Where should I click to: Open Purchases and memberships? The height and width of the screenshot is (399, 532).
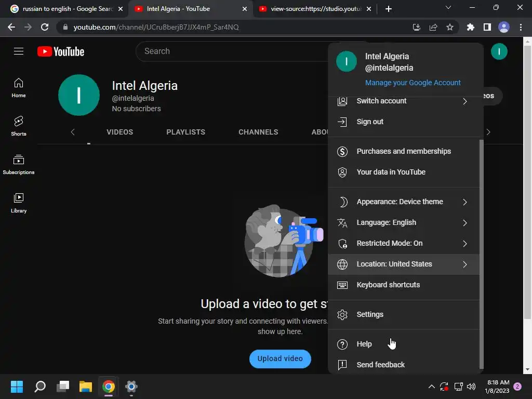pyautogui.click(x=403, y=151)
